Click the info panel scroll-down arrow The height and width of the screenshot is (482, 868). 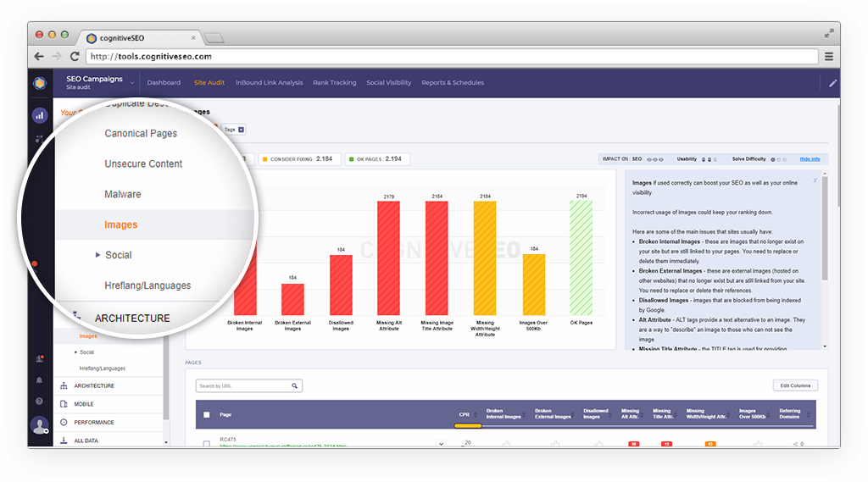pos(825,346)
